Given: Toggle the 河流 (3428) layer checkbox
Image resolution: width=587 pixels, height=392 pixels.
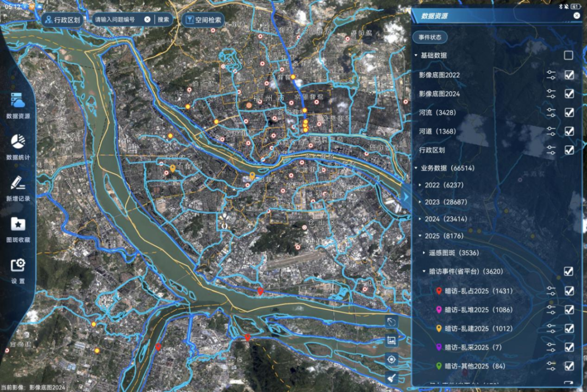Looking at the screenshot, I should (569, 113).
